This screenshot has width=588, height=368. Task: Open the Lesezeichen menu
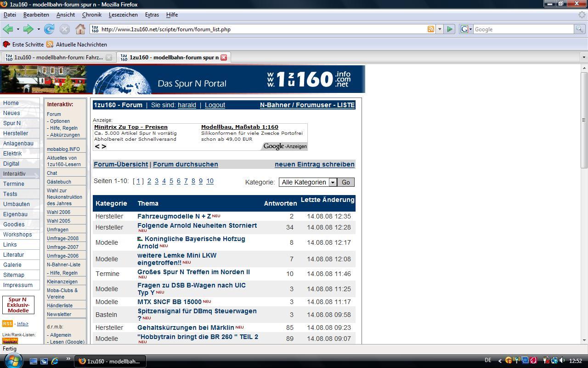point(123,15)
